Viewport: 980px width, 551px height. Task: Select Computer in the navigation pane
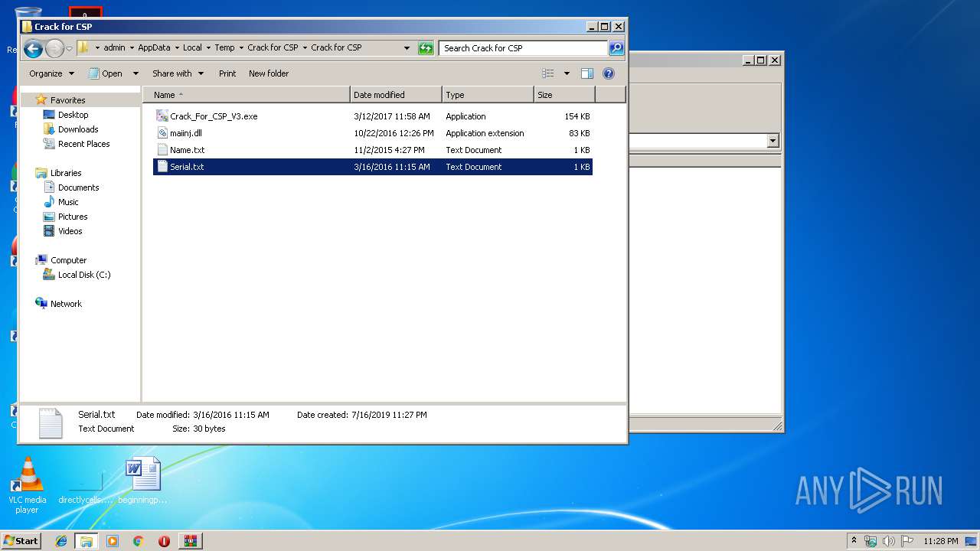[x=68, y=260]
